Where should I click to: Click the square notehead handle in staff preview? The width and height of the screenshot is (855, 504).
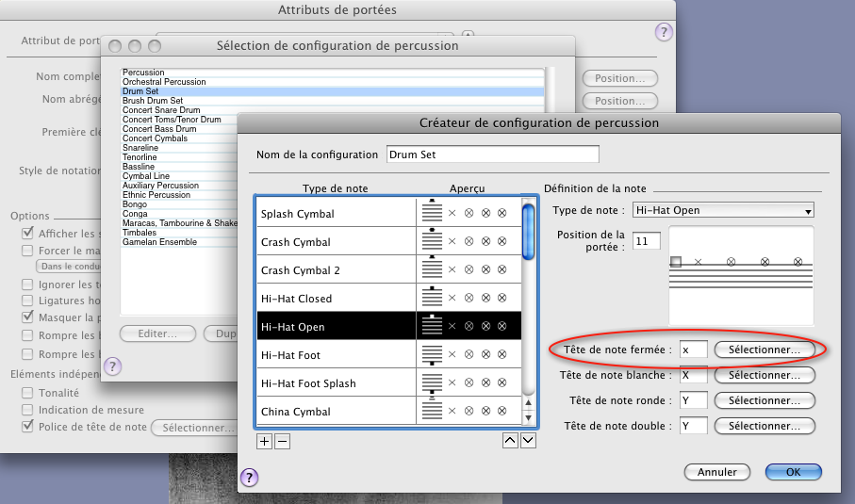tap(676, 261)
